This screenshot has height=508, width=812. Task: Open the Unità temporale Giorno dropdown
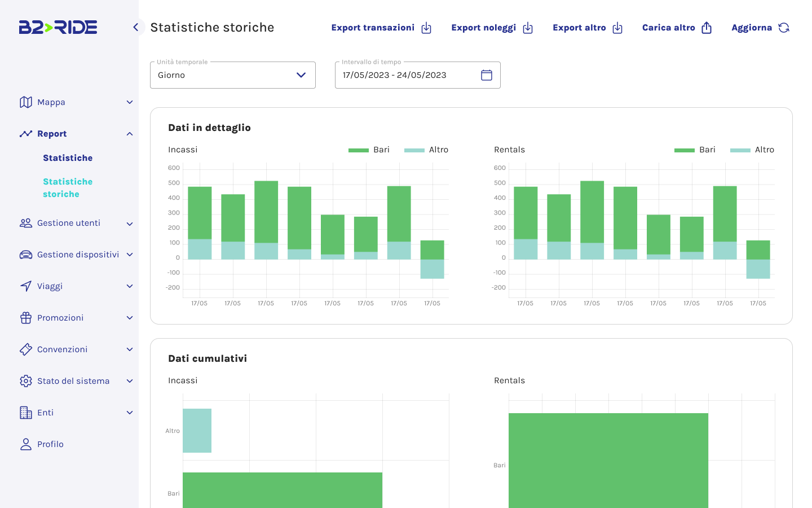[233, 75]
